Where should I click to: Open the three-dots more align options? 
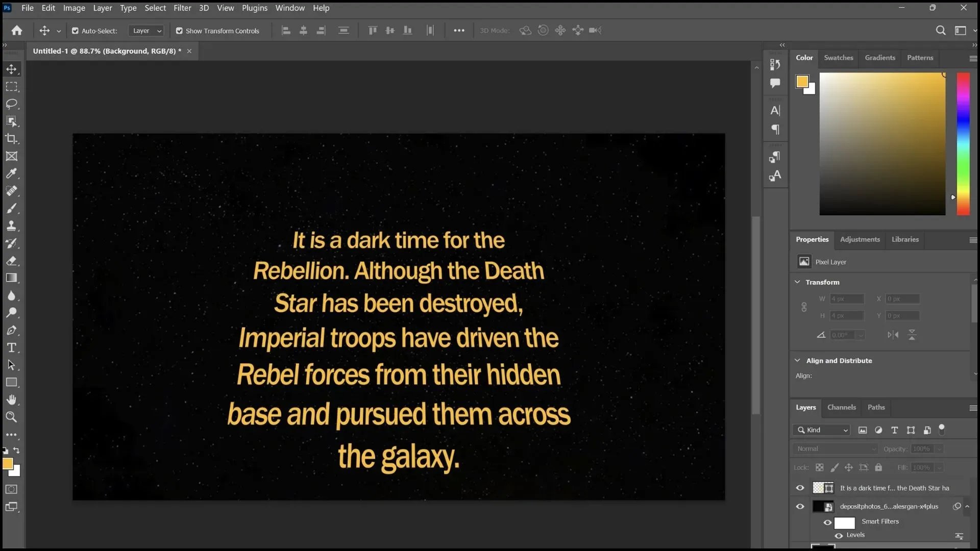tap(459, 31)
